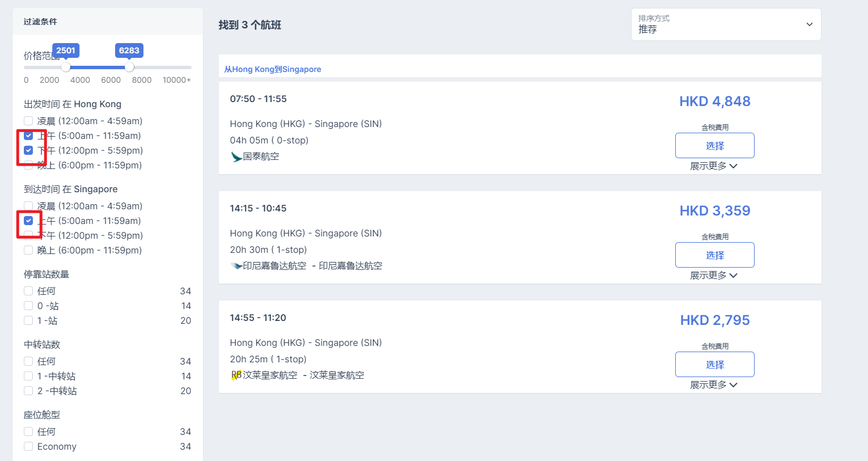This screenshot has height=461, width=868.
Task: Uncheck the Hong Kong afternoon departure checkbox
Action: 28,151
